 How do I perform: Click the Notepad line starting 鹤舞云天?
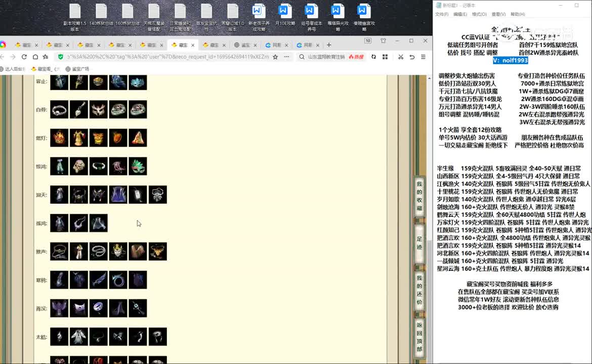511,215
